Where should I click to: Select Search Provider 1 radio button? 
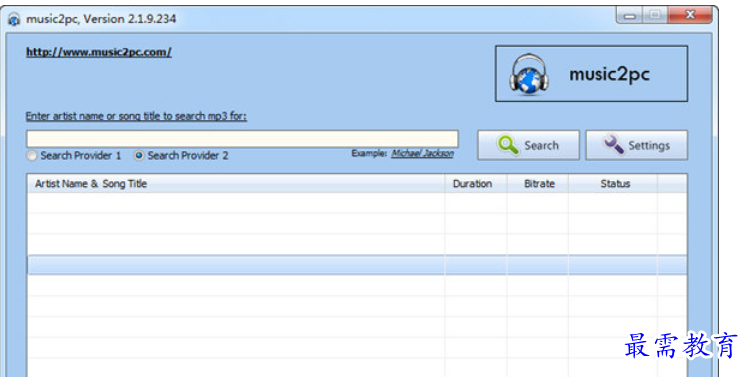point(32,156)
